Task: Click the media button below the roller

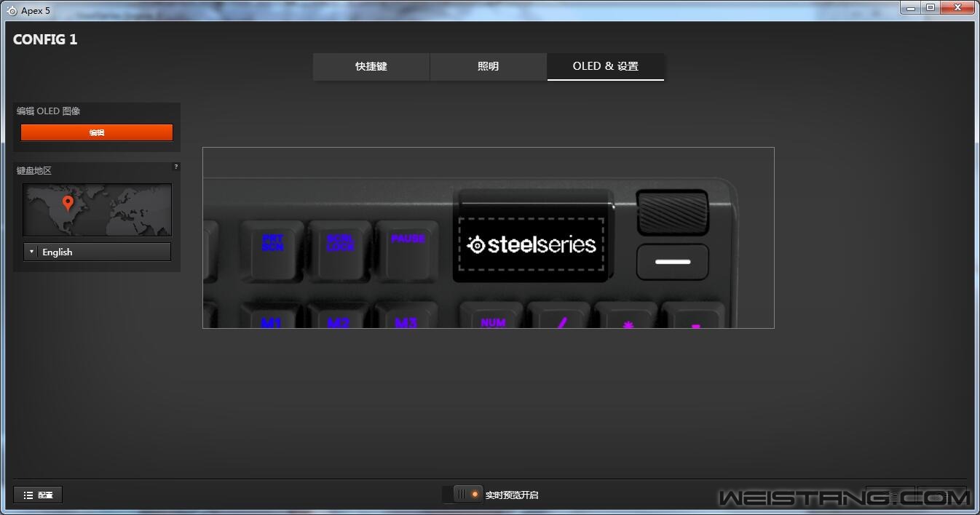Action: coord(673,262)
